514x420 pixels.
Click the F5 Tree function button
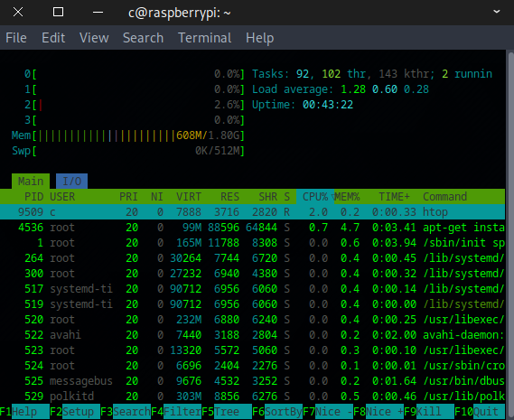tap(227, 412)
